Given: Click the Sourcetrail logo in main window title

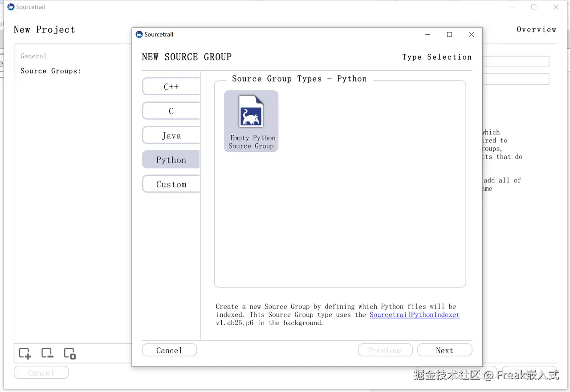Looking at the screenshot, I should (11, 7).
